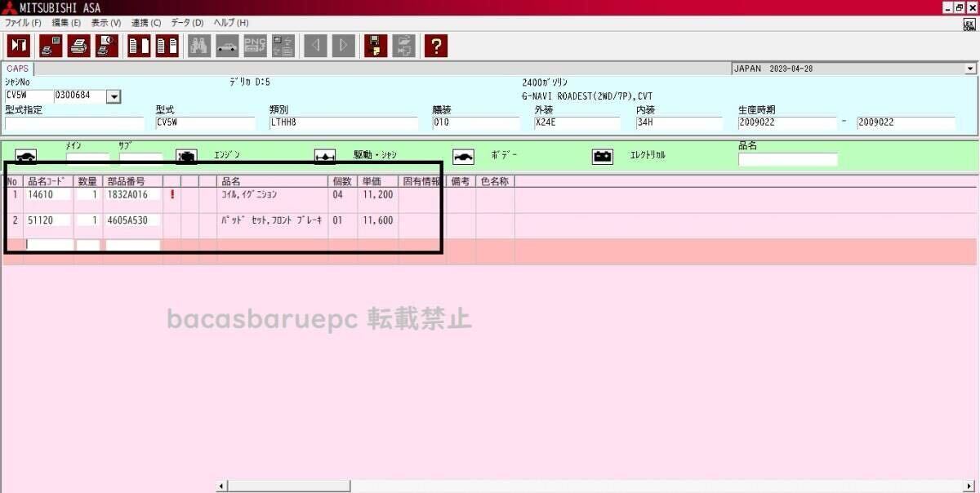Click the 固有情報 column header
The height and width of the screenshot is (493, 980).
422,181
